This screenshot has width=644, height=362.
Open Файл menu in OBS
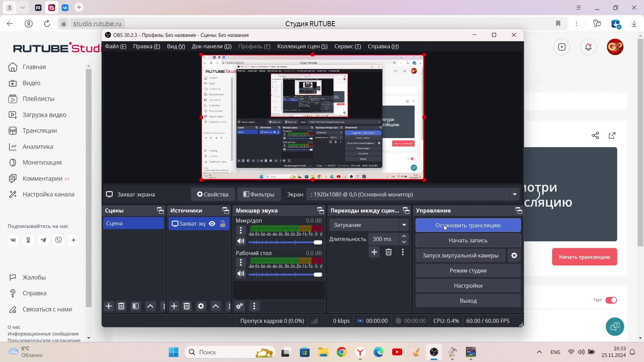pos(116,46)
